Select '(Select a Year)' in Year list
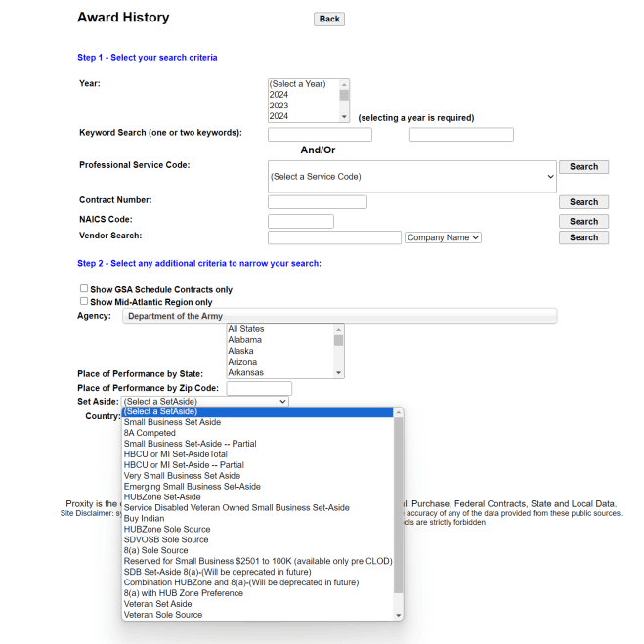Image resolution: width=644 pixels, height=644 pixels. 304,84
